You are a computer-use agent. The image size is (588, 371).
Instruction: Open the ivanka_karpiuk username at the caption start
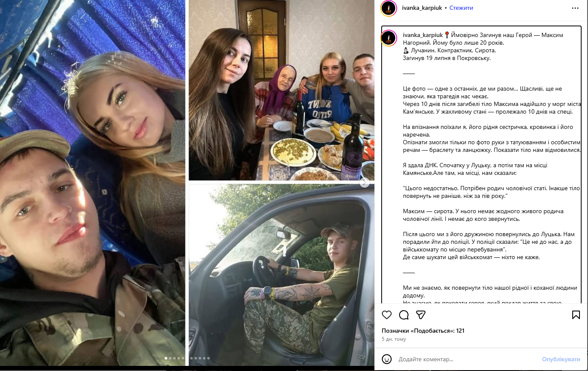(x=423, y=35)
